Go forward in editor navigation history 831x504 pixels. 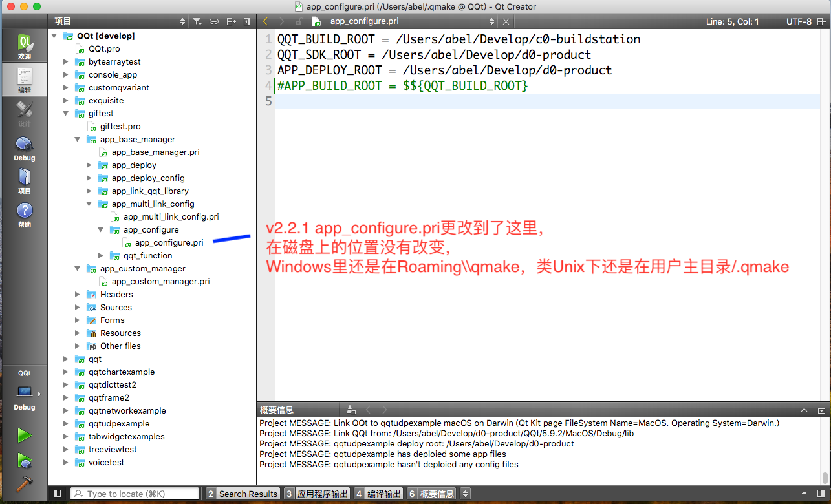tap(281, 21)
